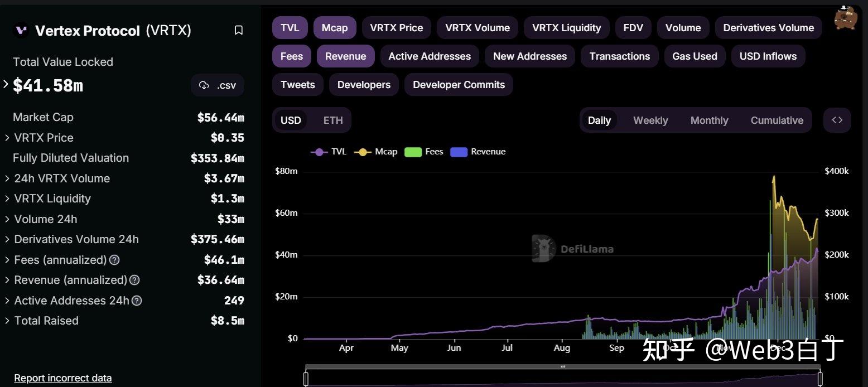Screen dimensions: 868x387
Task: Select USD as chart denomination
Action: pyautogui.click(x=291, y=120)
